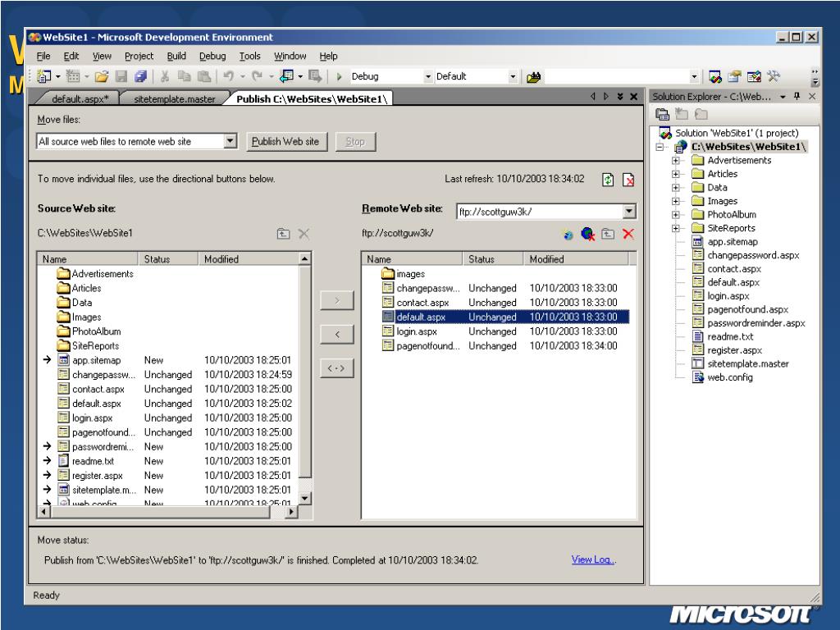
Task: Open Solution Explorer from the main toolbar icon
Action: point(714,76)
